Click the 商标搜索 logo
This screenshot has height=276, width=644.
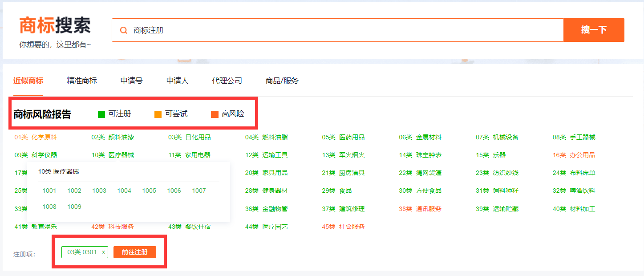pyautogui.click(x=55, y=26)
